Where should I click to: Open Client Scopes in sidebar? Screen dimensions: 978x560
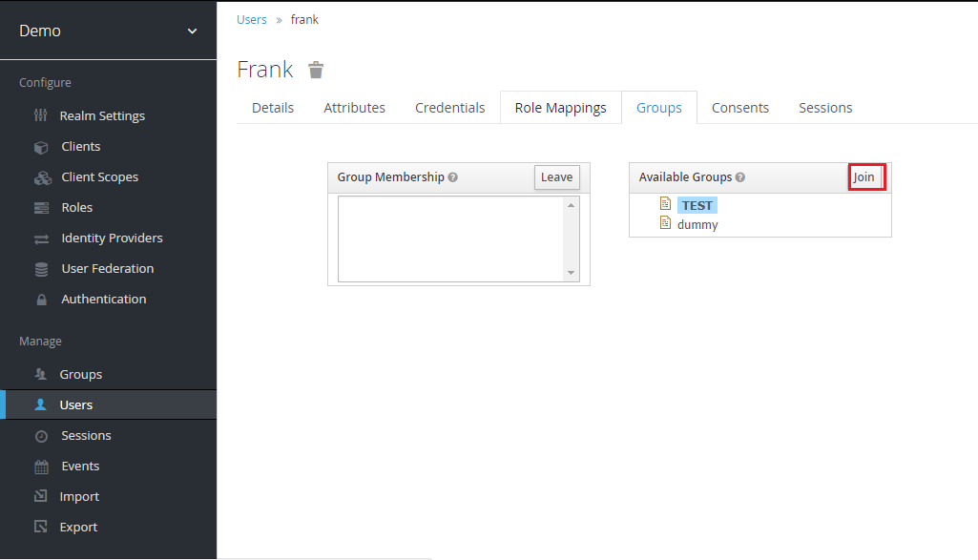pos(100,177)
